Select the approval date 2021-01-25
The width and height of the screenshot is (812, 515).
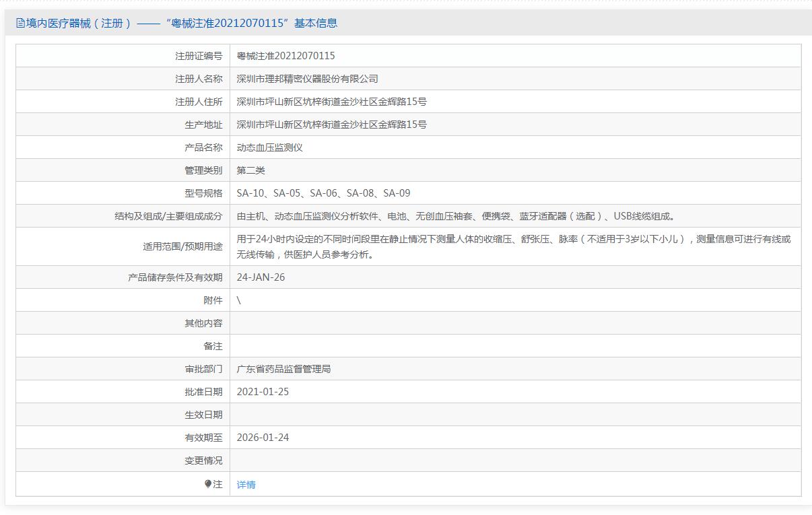263,392
